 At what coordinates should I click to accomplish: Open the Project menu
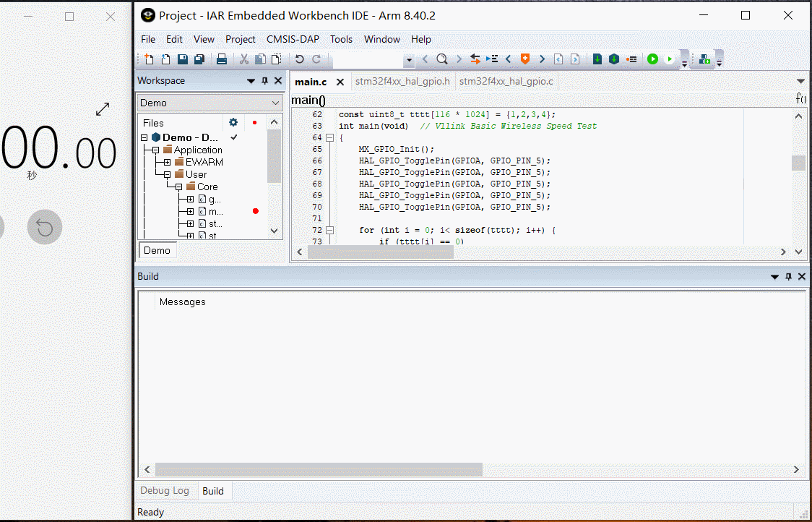pyautogui.click(x=241, y=39)
